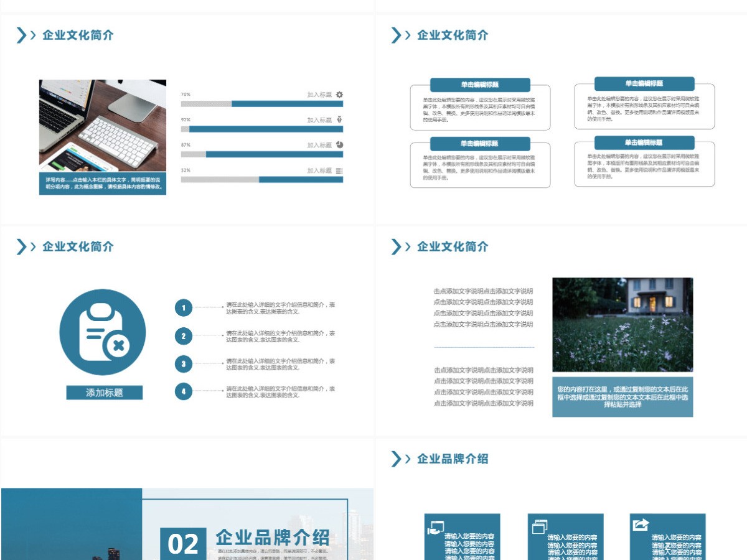This screenshot has height=560, width=747.
Task: Click the share arrow icon in the brand slide
Action: tap(641, 525)
